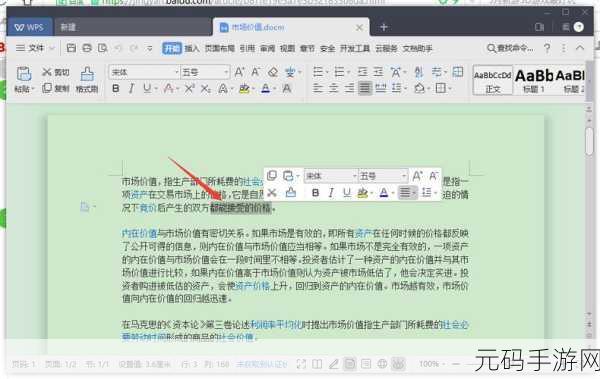Viewport: 600px width, 379px height.
Task: Increase paragraph indent
Action: pyautogui.click(x=378, y=72)
